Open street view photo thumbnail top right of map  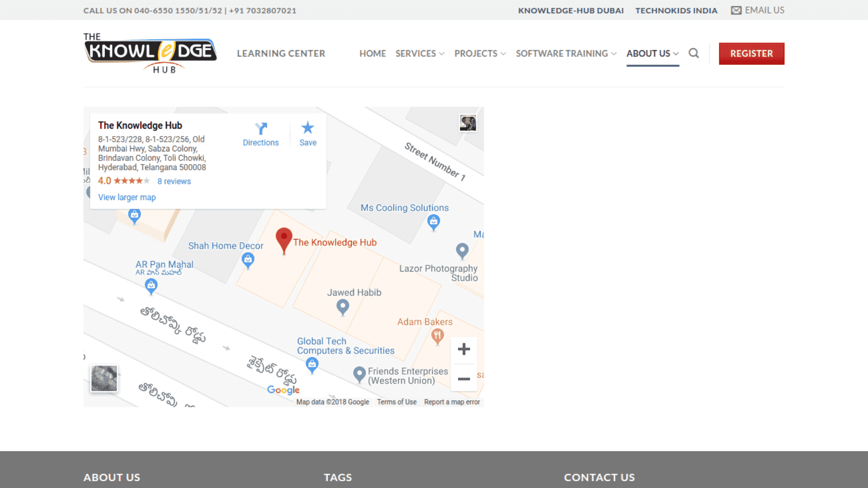pyautogui.click(x=468, y=123)
